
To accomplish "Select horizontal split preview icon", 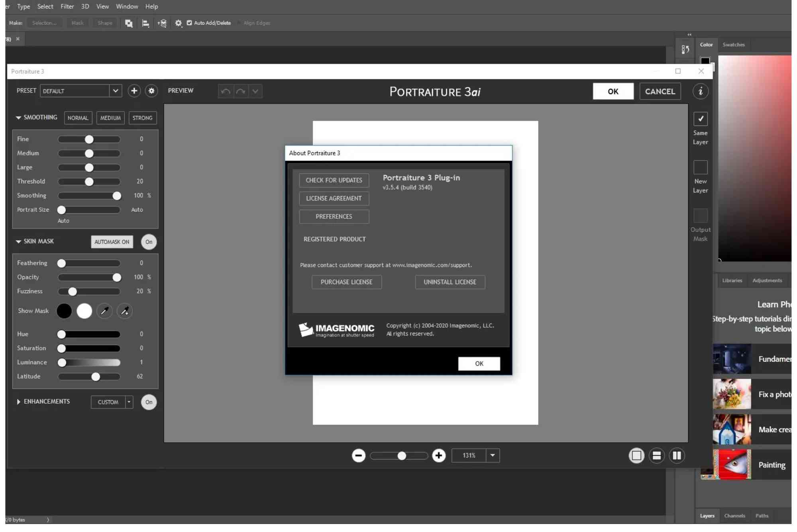I will coord(657,455).
